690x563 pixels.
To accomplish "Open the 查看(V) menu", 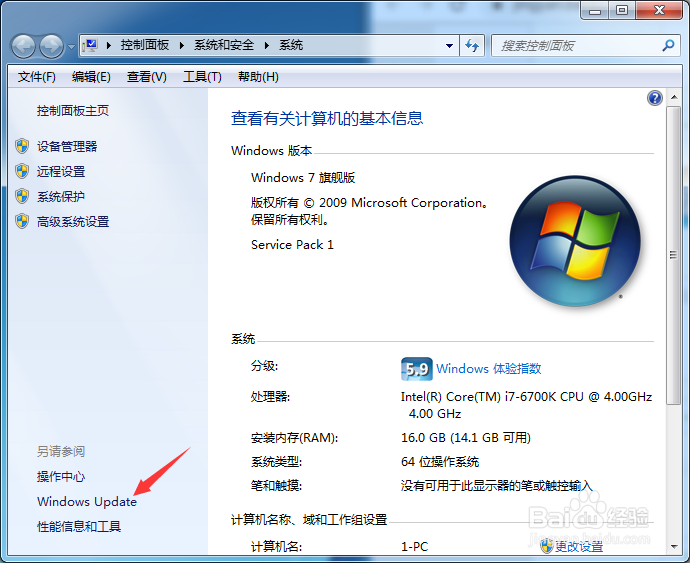I will click(x=147, y=77).
